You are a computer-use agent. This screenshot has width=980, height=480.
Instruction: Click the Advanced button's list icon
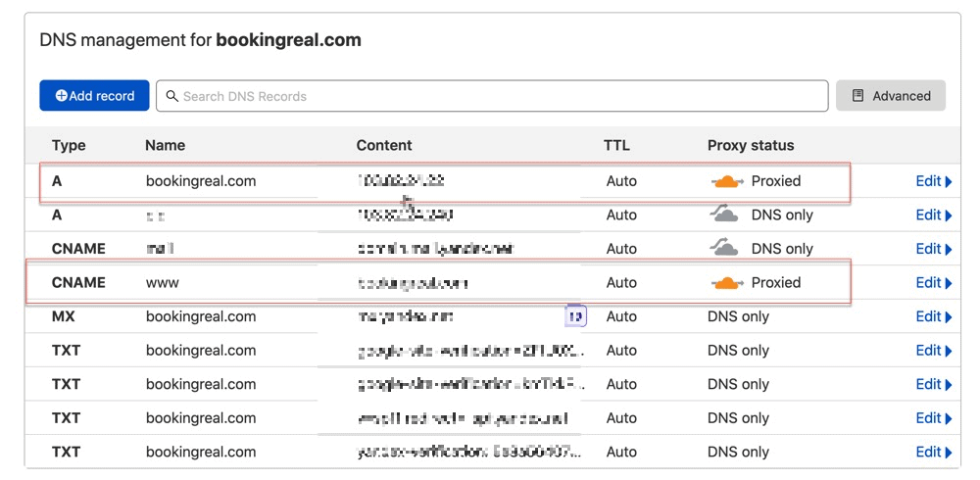(858, 96)
